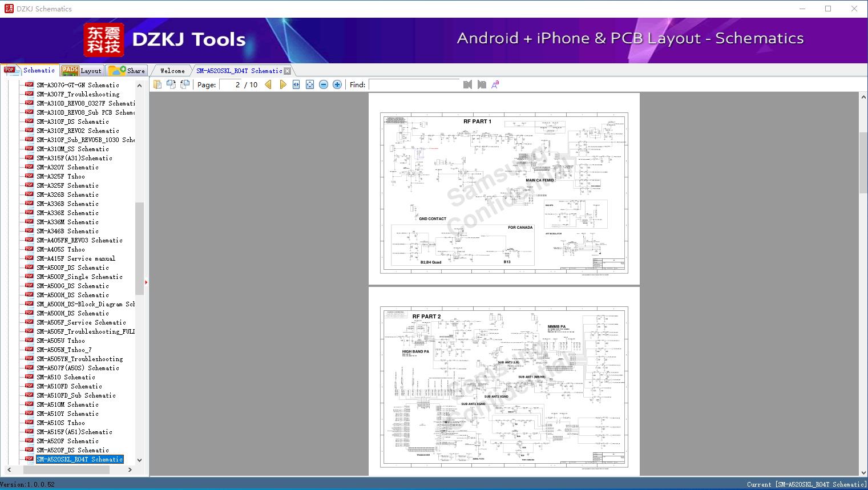Click the fit page icon
The image size is (868, 490).
310,84
